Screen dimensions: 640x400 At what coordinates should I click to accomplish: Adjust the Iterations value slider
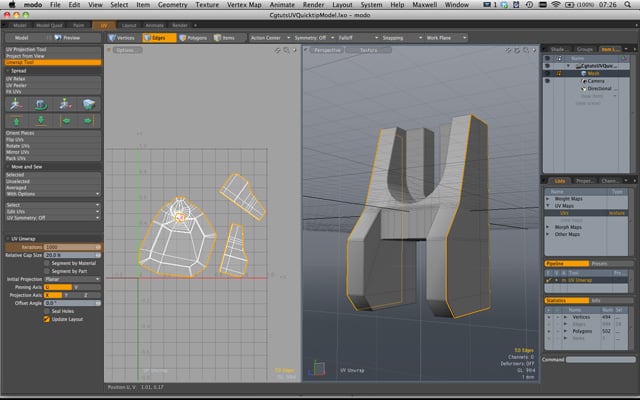coord(72,247)
